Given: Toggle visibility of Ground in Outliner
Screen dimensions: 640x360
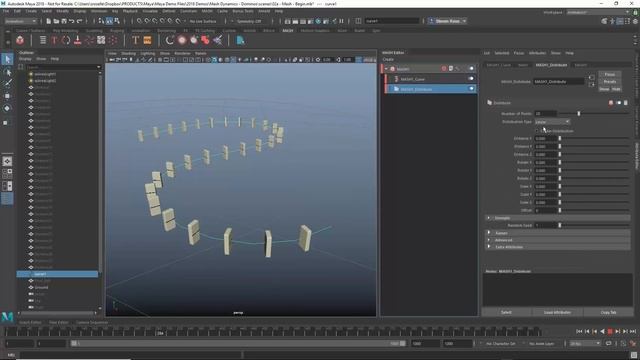Looking at the screenshot, I should 31,287.
